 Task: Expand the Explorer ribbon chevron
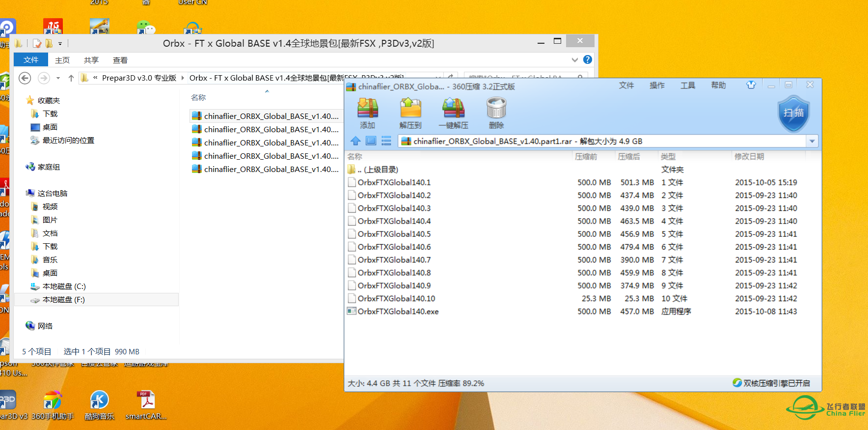click(x=575, y=59)
